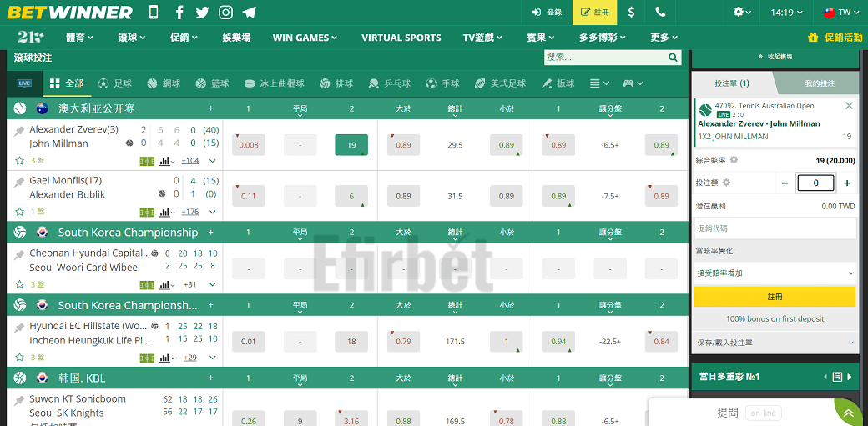Open +104 more markets link

click(x=190, y=161)
